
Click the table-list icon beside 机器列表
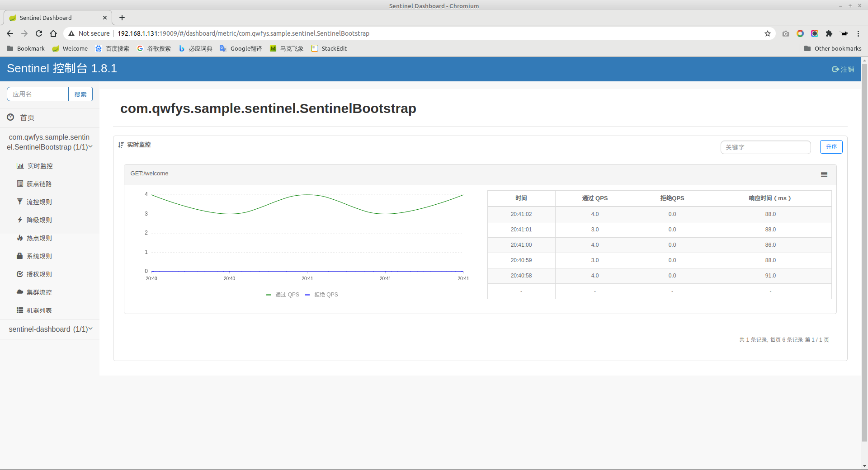20,310
